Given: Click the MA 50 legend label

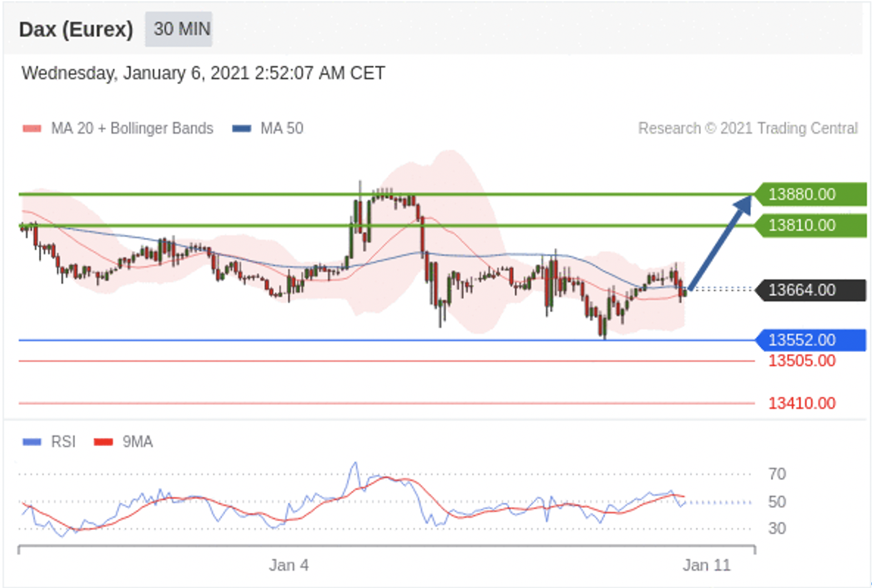Looking at the screenshot, I should point(282,129).
